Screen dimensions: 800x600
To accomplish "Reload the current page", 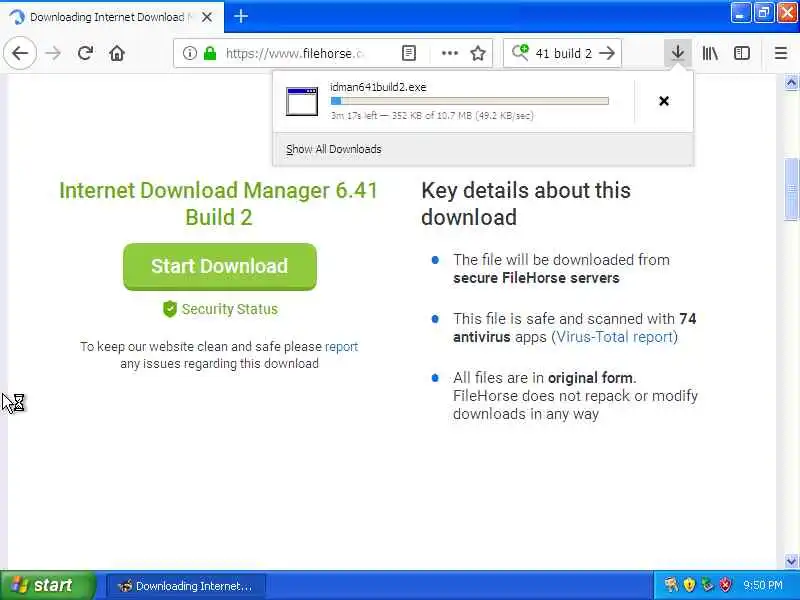I will coord(85,53).
